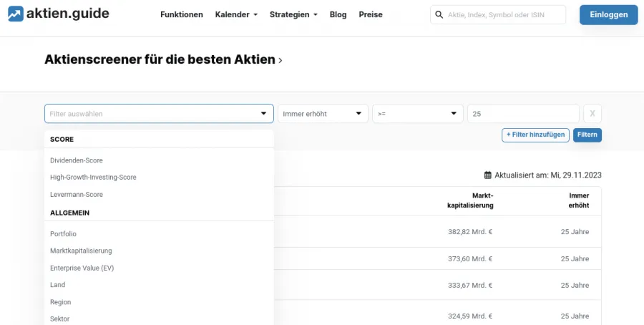
Task: Click the SCORE group heading
Action: pyautogui.click(x=62, y=140)
